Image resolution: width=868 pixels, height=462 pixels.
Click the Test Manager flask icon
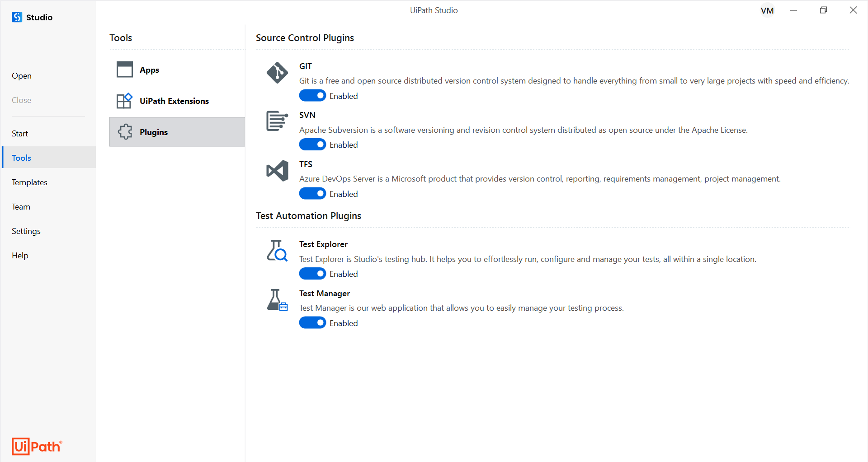277,300
